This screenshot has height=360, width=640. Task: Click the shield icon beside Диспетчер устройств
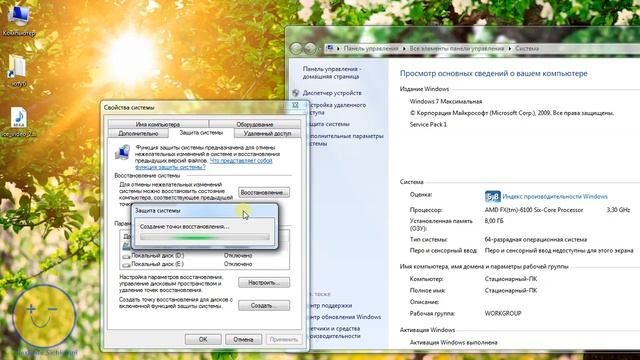pyautogui.click(x=296, y=93)
